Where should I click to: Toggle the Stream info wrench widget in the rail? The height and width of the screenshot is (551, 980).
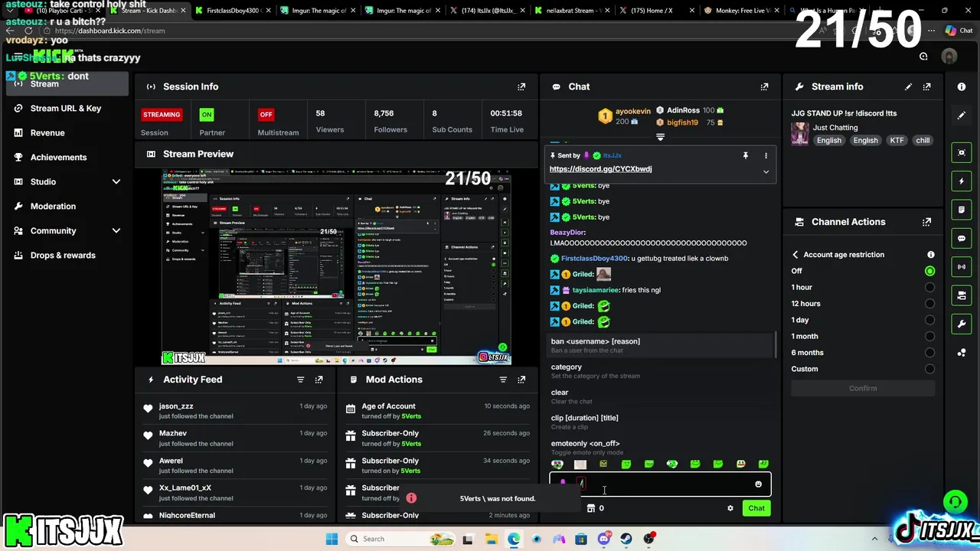point(962,324)
